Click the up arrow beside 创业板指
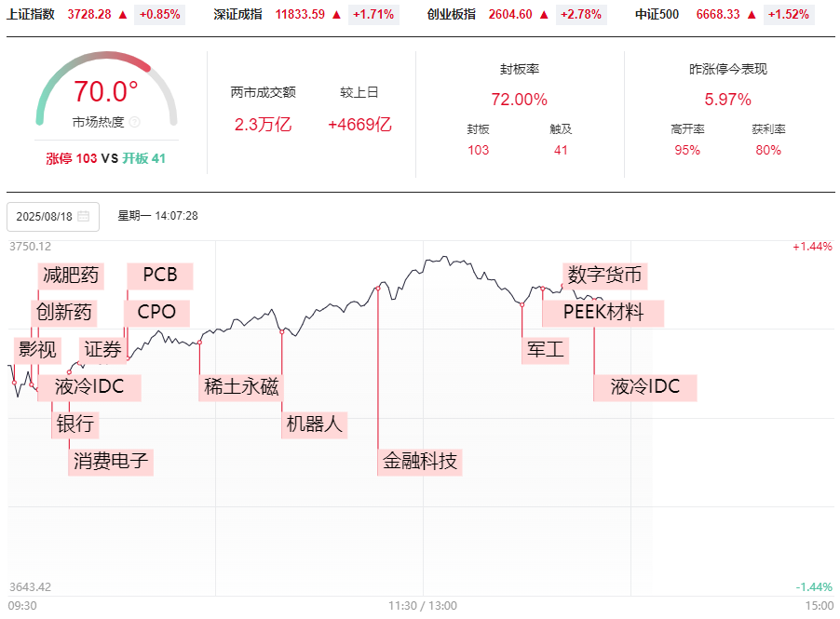 [x=544, y=15]
